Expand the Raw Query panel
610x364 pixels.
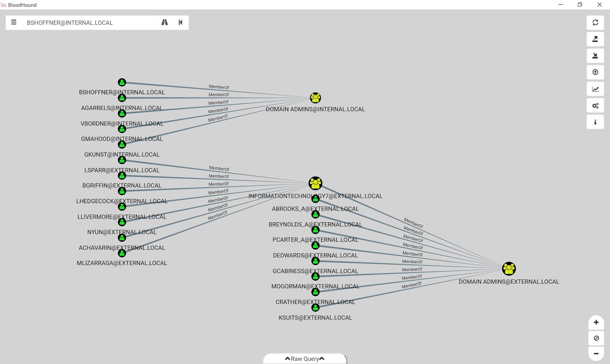pyautogui.click(x=304, y=359)
